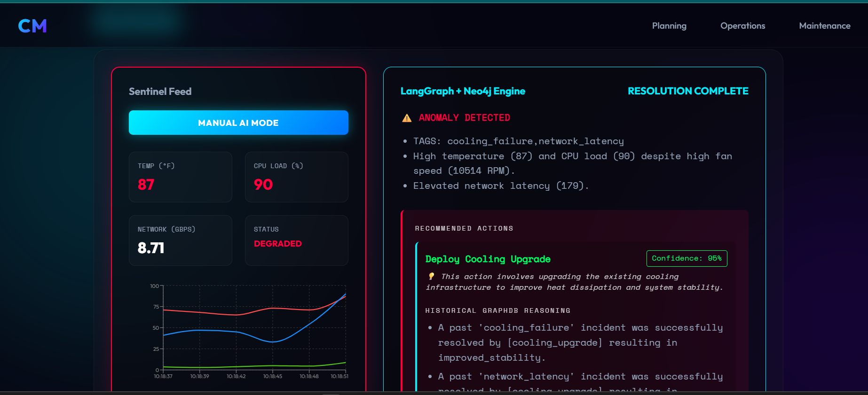Open the Planning menu
Screen dimensions: 868x395
coord(669,26)
